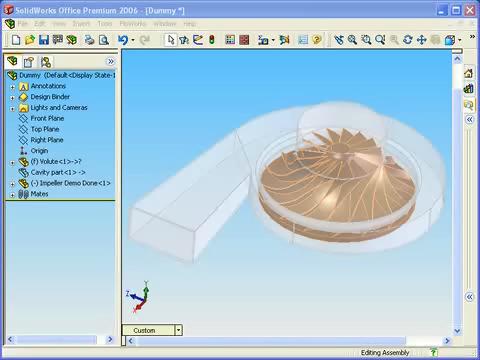Click the toolbar icon left of the list icon

(x=284, y=40)
